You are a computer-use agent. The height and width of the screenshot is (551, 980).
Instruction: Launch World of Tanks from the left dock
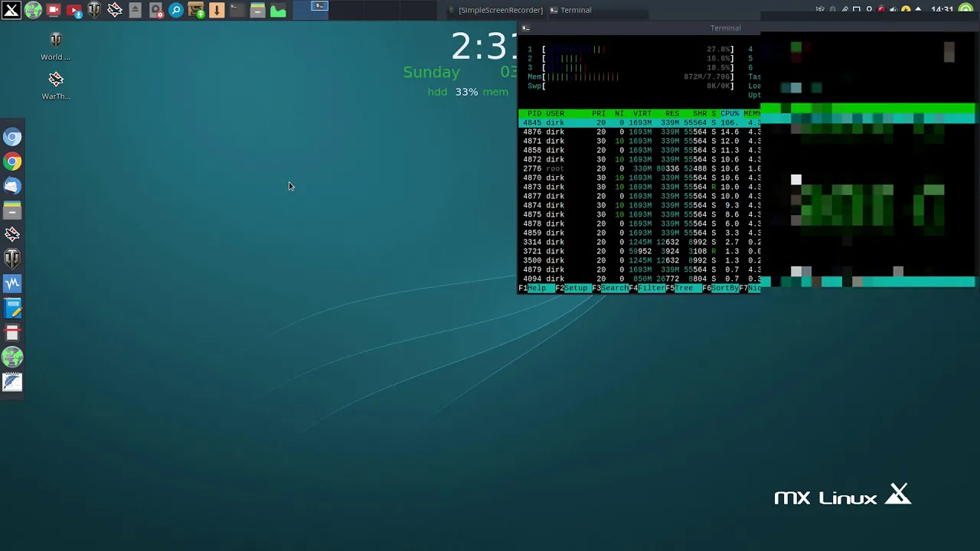tap(12, 259)
